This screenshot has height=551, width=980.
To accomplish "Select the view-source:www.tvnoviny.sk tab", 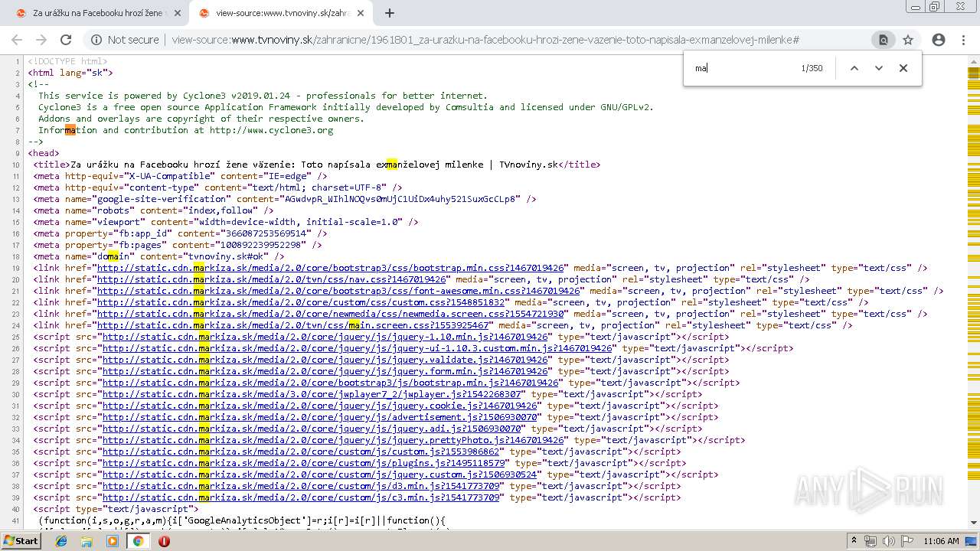I will point(280,13).
